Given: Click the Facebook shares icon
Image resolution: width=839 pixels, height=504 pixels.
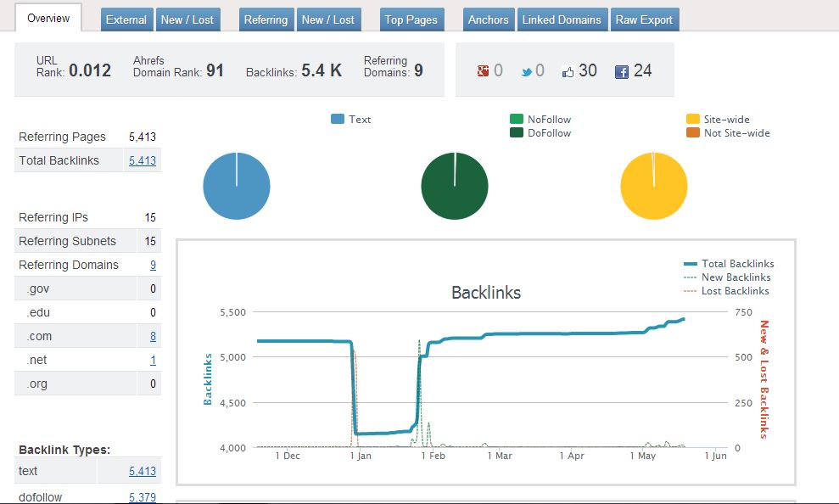Looking at the screenshot, I should (x=621, y=71).
